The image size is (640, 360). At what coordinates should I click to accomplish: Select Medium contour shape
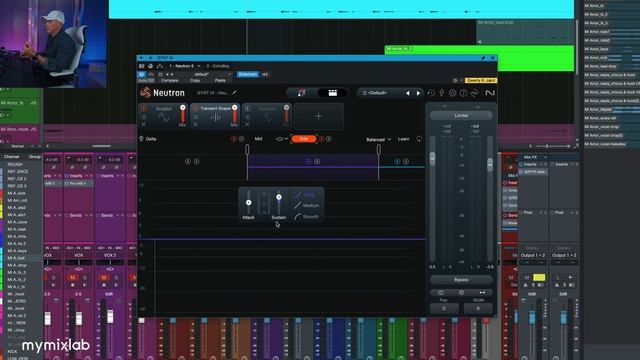pyautogui.click(x=307, y=206)
